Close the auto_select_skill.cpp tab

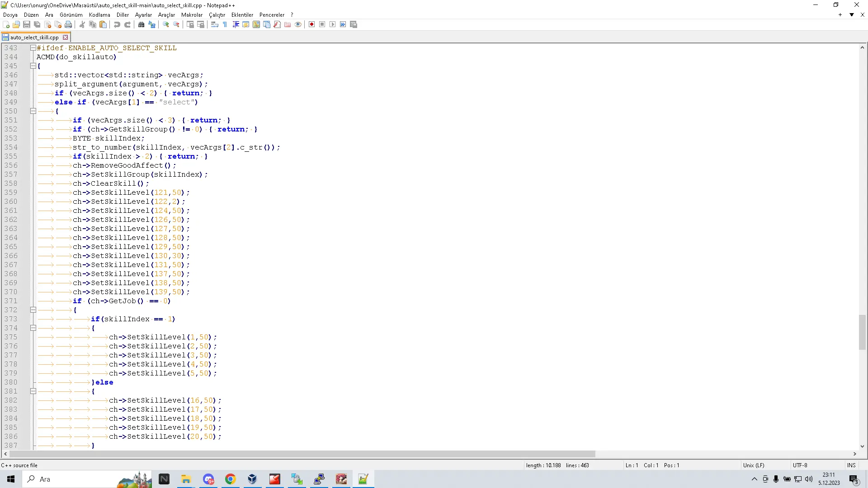pyautogui.click(x=66, y=38)
